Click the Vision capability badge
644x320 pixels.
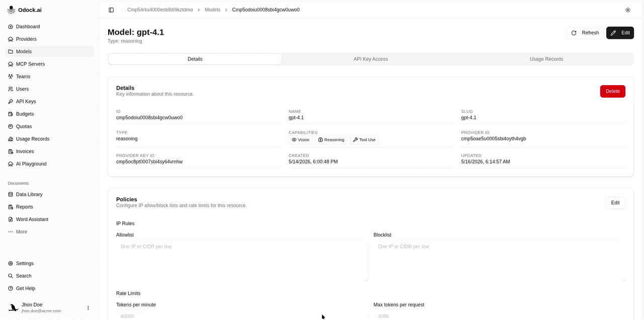(x=300, y=140)
